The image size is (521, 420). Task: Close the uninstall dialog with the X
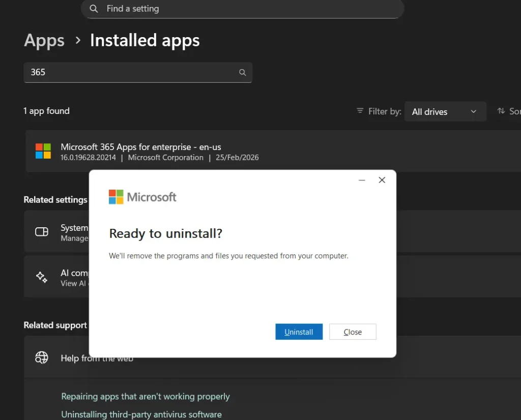pos(382,180)
